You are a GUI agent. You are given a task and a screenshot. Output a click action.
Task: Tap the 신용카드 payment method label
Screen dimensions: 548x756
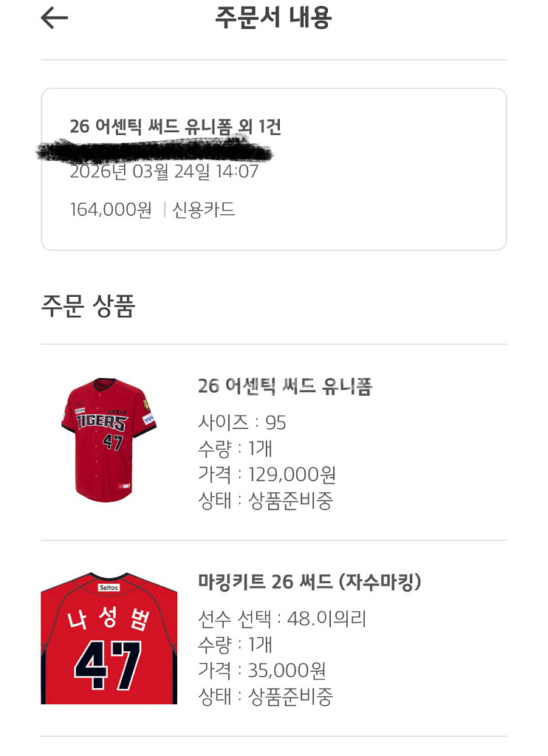pos(204,210)
